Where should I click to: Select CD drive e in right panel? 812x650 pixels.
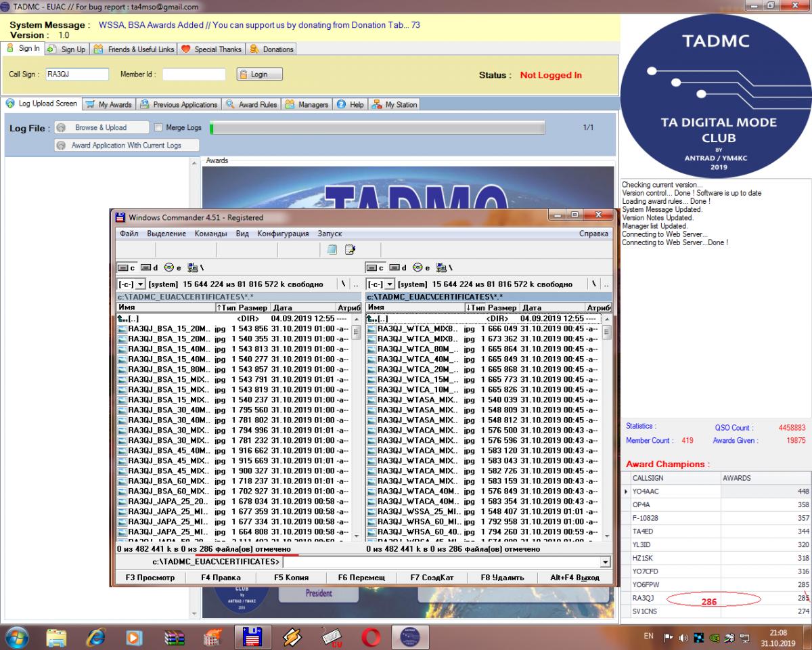[x=421, y=267]
